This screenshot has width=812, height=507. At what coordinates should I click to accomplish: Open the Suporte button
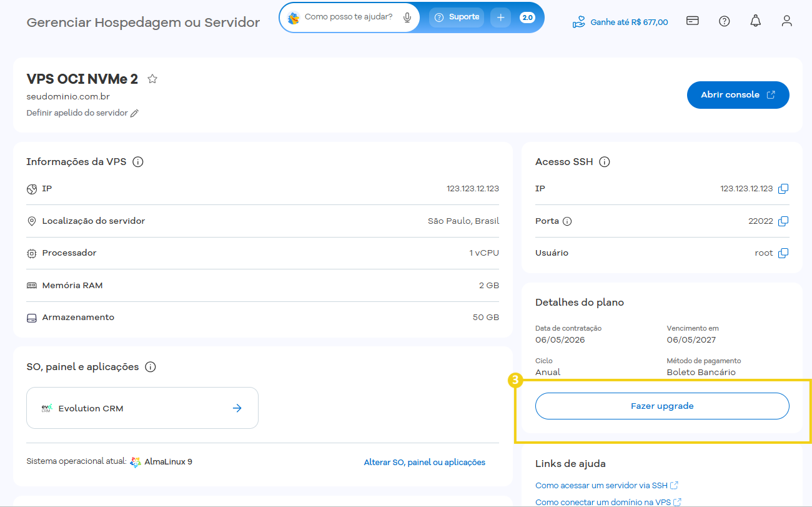coord(457,18)
